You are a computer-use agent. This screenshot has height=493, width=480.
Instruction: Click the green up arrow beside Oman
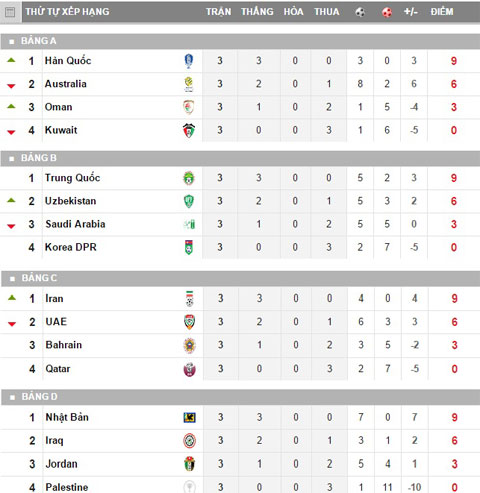[11, 106]
